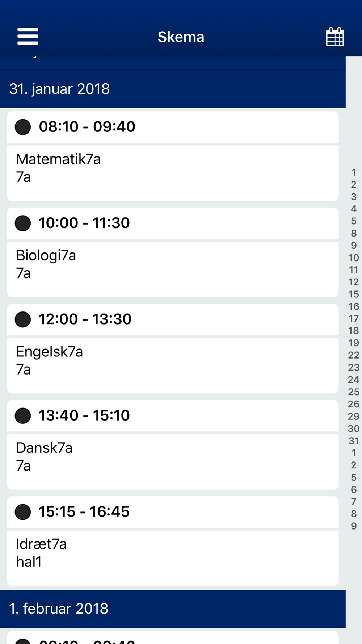Tap the dot beside 13:40 - 15:10
This screenshot has height=644, width=362.
point(23,416)
